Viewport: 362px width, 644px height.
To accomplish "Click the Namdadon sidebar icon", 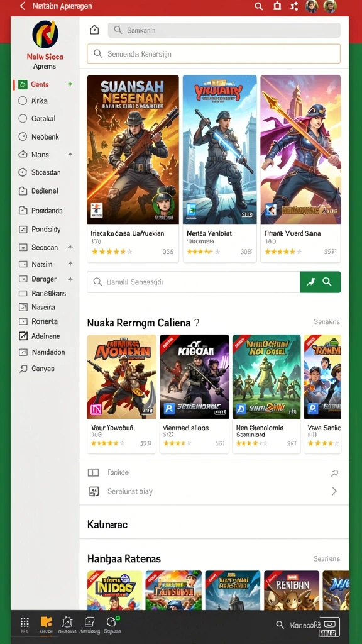I will [x=23, y=352].
